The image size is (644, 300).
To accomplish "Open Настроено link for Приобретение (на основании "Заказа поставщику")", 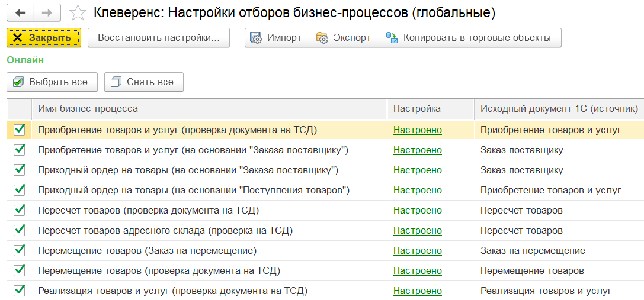I will (417, 150).
